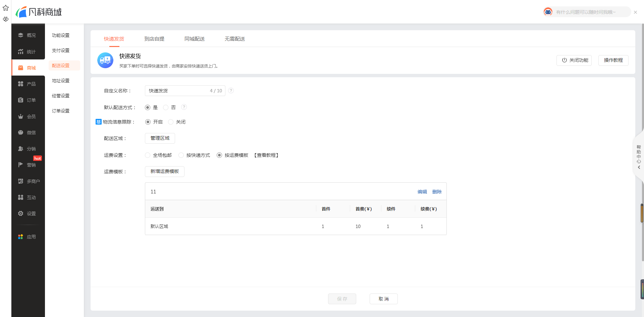644x317 pixels.
Task: Expand the 帮助中心 side panel arrow
Action: pos(639,167)
